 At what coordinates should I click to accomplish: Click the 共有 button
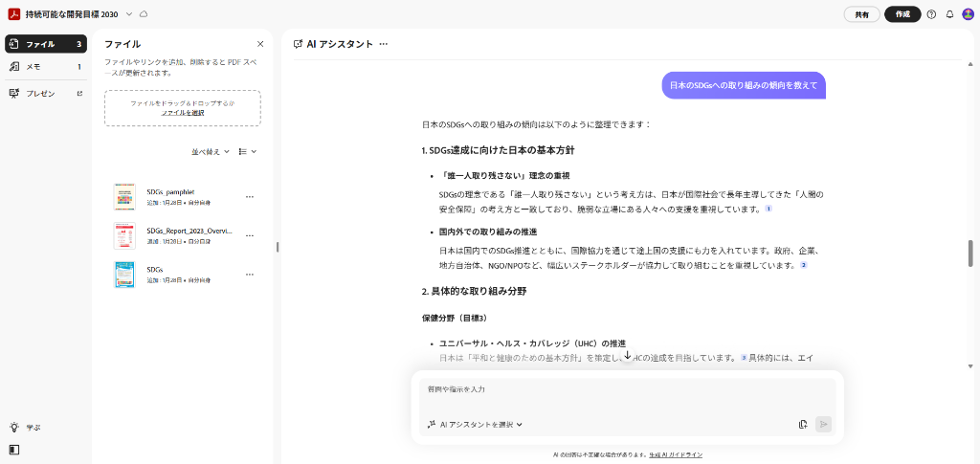(861, 14)
